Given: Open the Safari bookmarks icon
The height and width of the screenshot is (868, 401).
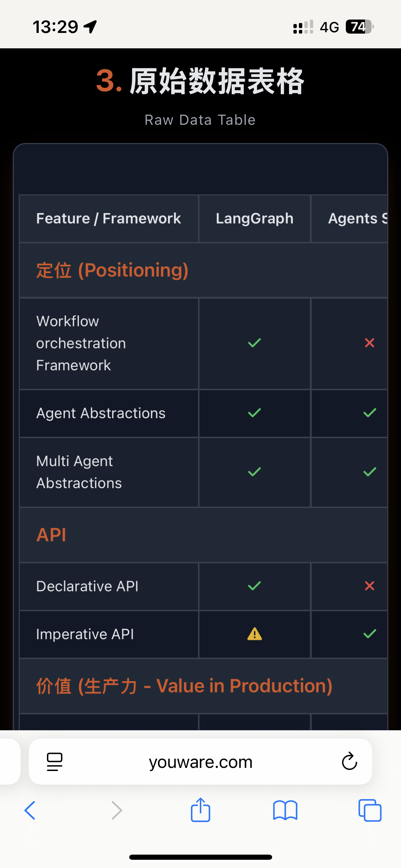Looking at the screenshot, I should click(285, 810).
